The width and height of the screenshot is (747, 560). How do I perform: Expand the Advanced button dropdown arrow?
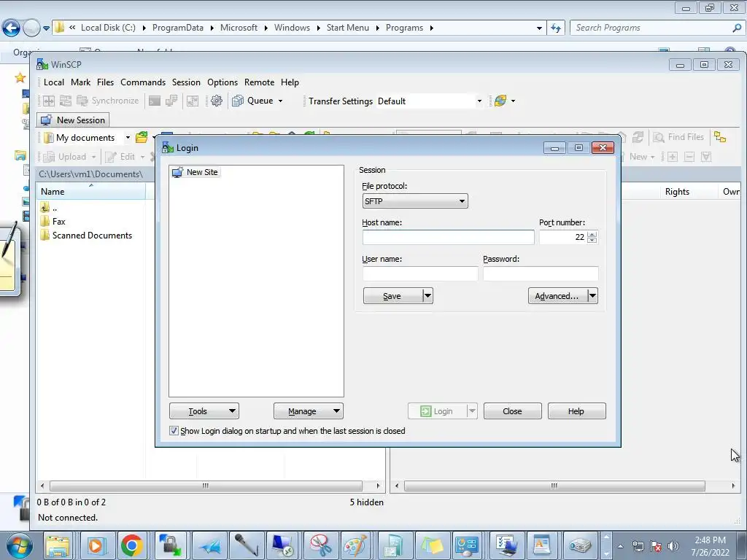click(x=592, y=296)
